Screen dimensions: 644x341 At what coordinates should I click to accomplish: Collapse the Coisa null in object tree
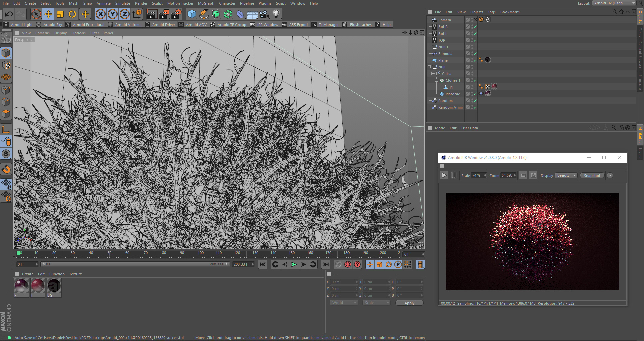click(x=433, y=74)
